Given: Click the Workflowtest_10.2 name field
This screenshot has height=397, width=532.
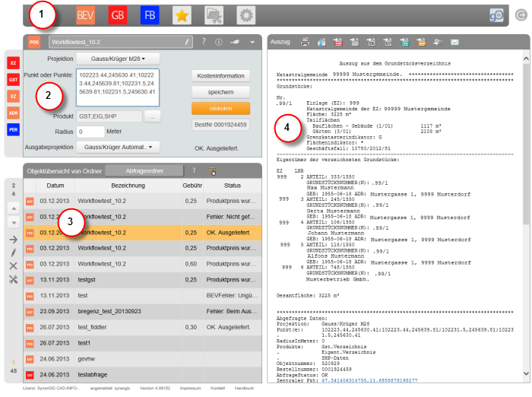Looking at the screenshot, I should (x=120, y=42).
